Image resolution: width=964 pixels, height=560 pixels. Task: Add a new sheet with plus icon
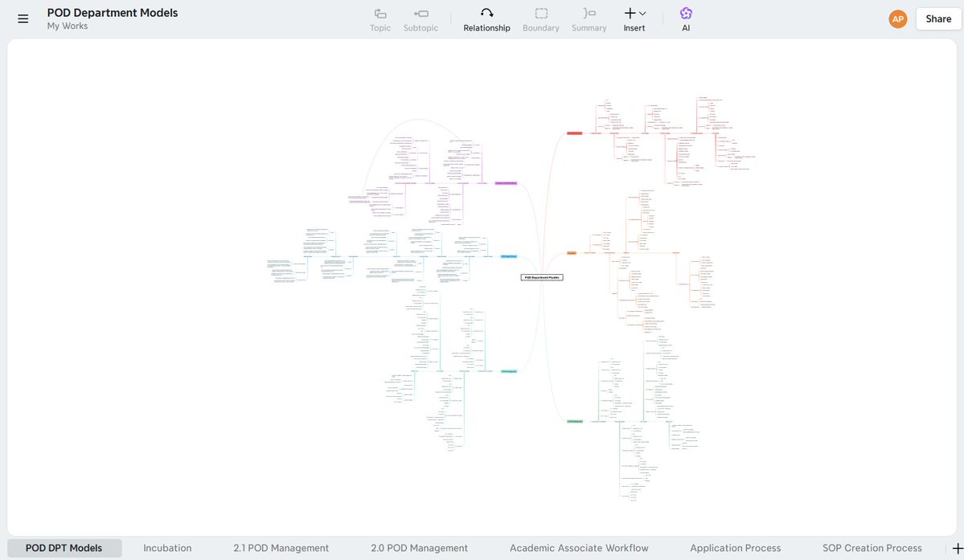click(957, 548)
